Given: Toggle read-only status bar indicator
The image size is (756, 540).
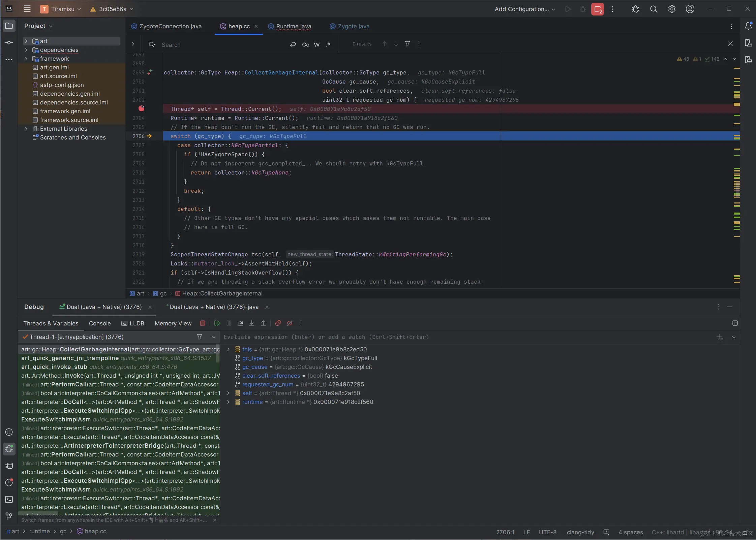Looking at the screenshot, I should point(746,532).
